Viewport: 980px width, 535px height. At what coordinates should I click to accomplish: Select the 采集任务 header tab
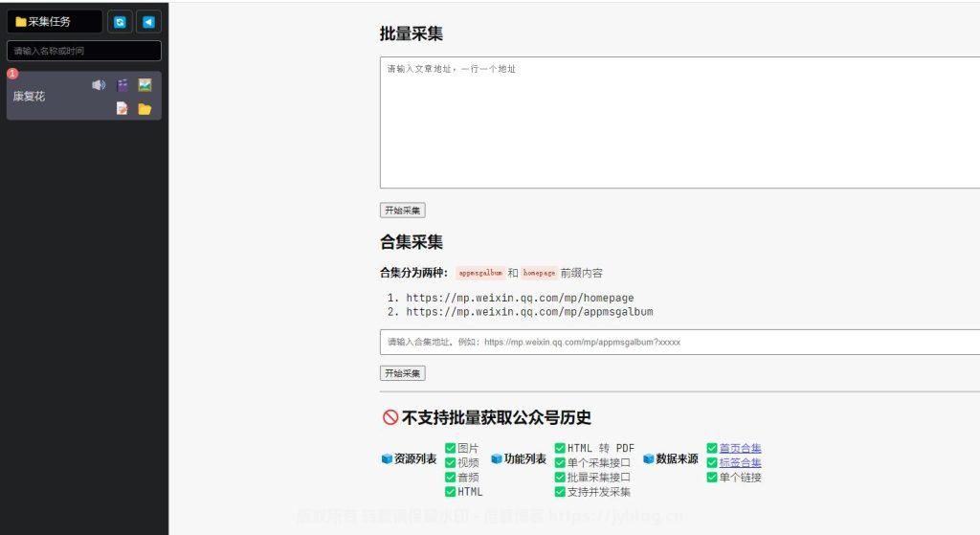click(x=54, y=22)
